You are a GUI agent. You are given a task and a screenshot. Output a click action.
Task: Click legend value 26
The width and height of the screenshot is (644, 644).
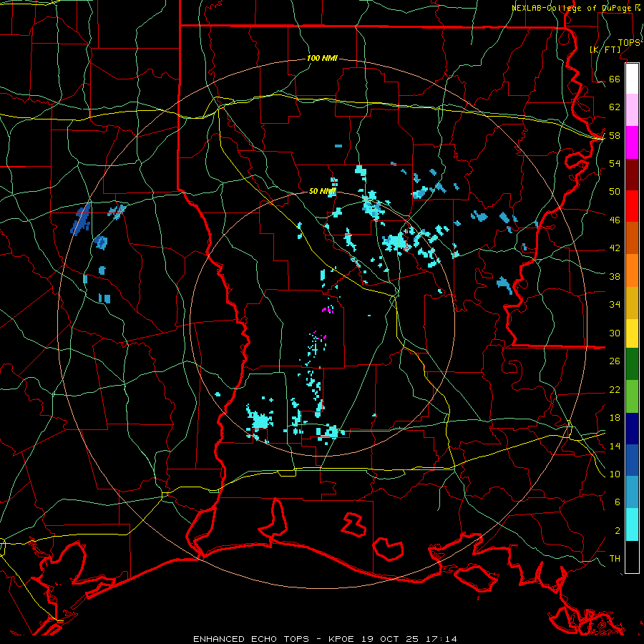615,361
